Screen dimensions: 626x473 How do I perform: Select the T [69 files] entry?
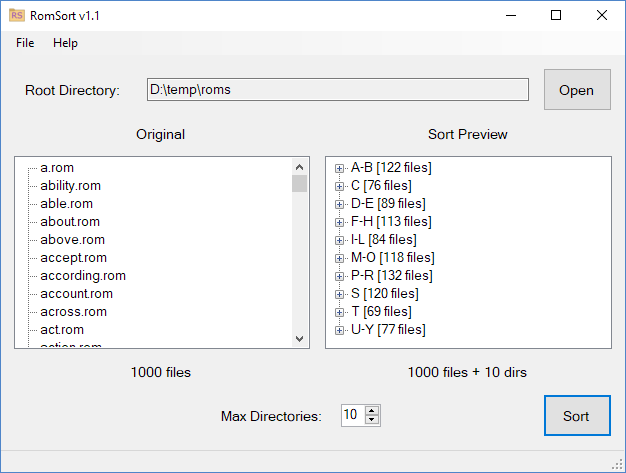pos(382,312)
